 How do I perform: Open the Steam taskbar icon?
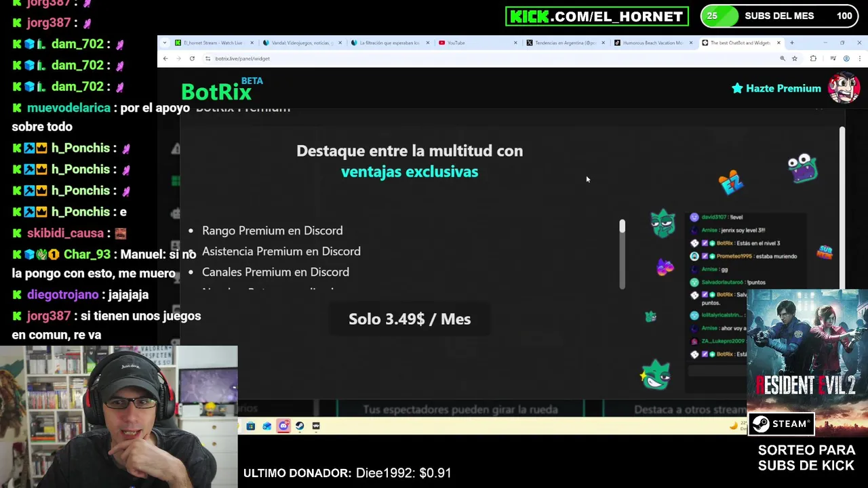coord(300,426)
